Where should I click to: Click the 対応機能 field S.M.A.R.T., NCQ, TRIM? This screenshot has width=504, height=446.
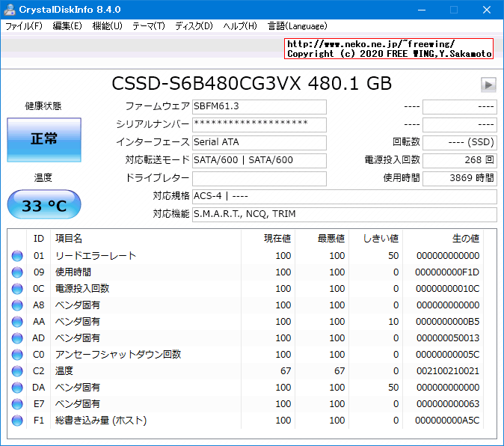pyautogui.click(x=345, y=215)
